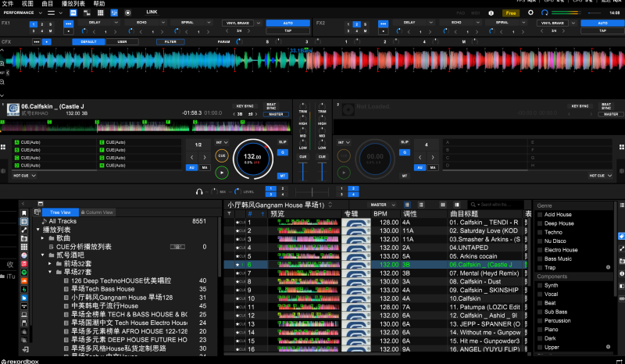
Task: Collapse the 播放列表 tree node
Action: tap(37, 230)
